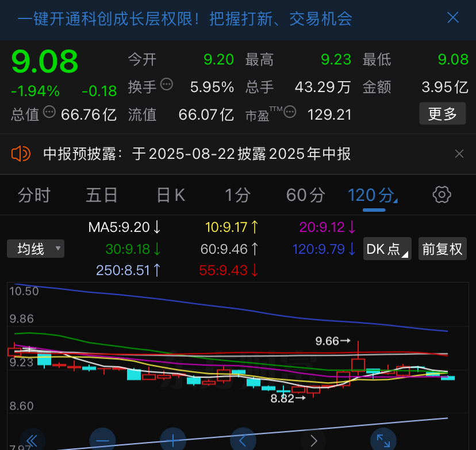Open the 中报预披露 2025-08-22 notice text
This screenshot has height=450, width=476.
[197, 154]
